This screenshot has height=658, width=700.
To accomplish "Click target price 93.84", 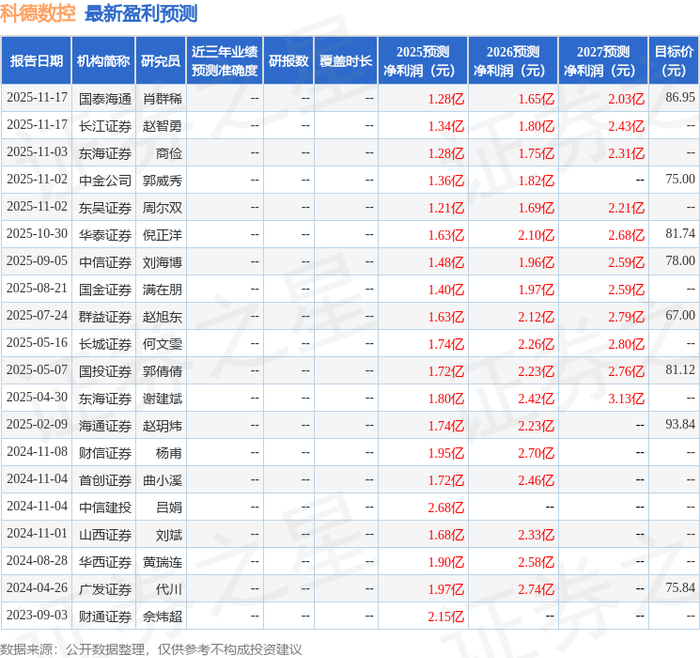I will tap(680, 424).
